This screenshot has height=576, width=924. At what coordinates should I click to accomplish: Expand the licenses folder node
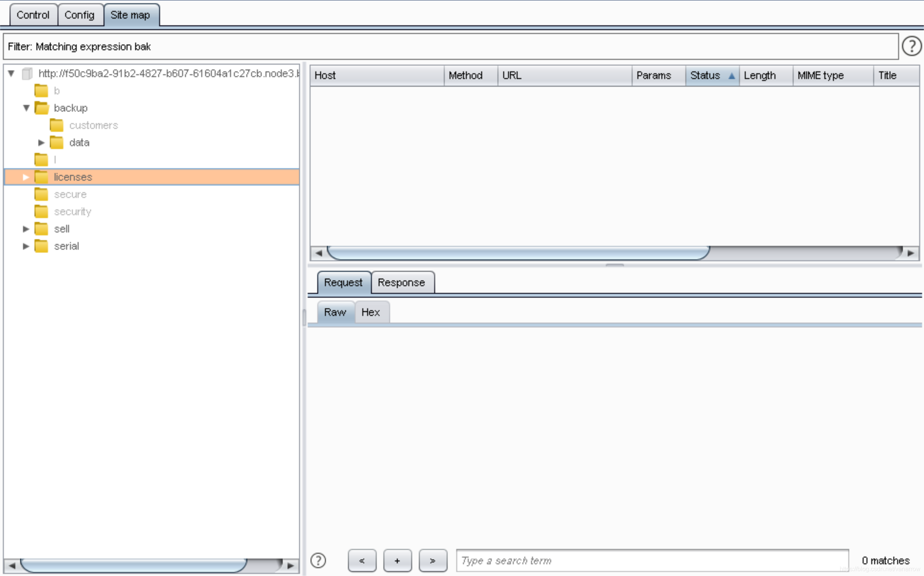pyautogui.click(x=26, y=177)
